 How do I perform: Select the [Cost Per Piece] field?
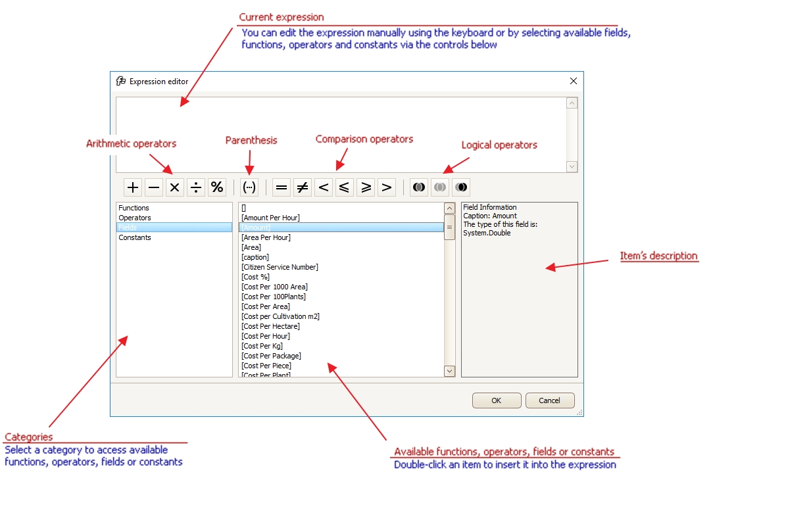pos(341,366)
